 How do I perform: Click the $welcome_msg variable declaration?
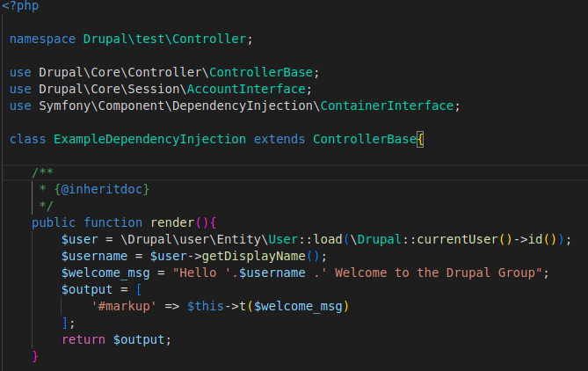105,273
